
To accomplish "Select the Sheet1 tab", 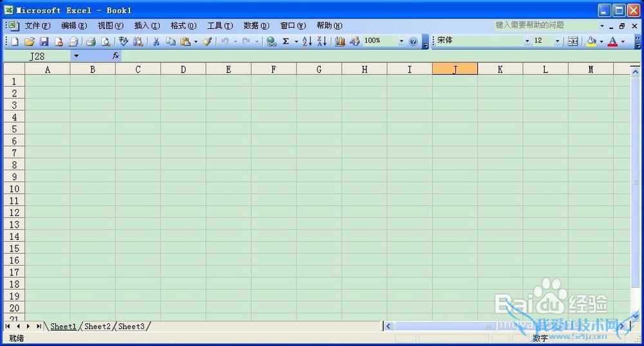I will (x=63, y=326).
